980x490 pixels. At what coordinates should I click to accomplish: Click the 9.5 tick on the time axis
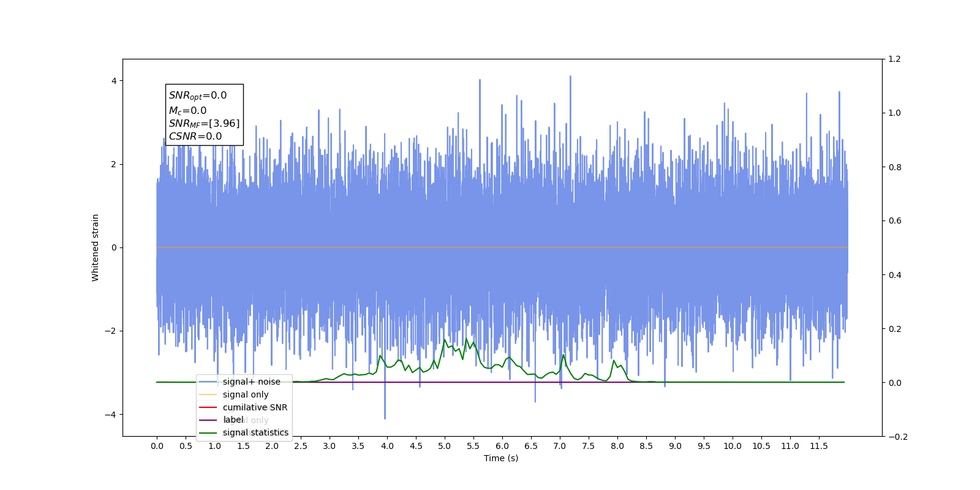click(x=704, y=446)
